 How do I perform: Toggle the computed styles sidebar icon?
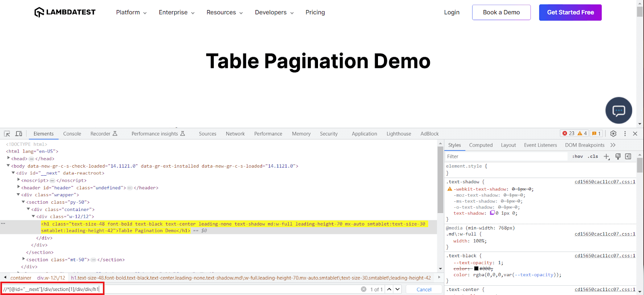tap(628, 156)
